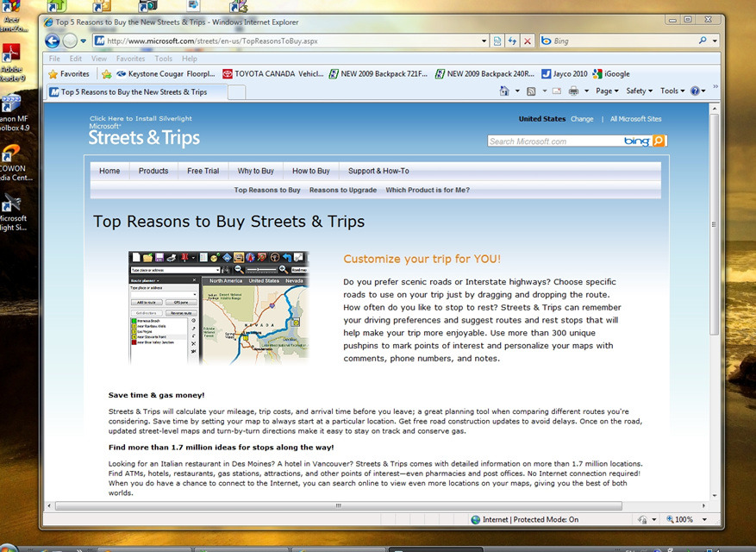Open the Tools menu in menu bar
This screenshot has height=552, width=756.
coord(164,59)
